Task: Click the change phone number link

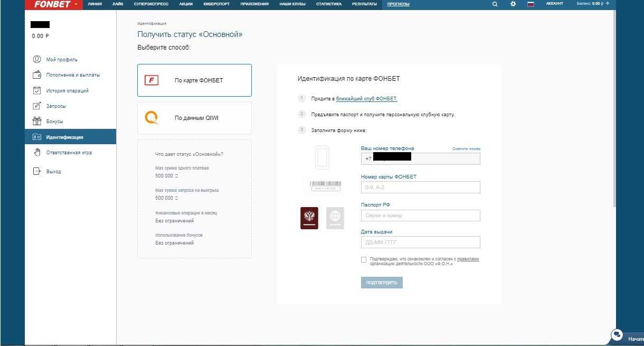Action: pyautogui.click(x=466, y=149)
